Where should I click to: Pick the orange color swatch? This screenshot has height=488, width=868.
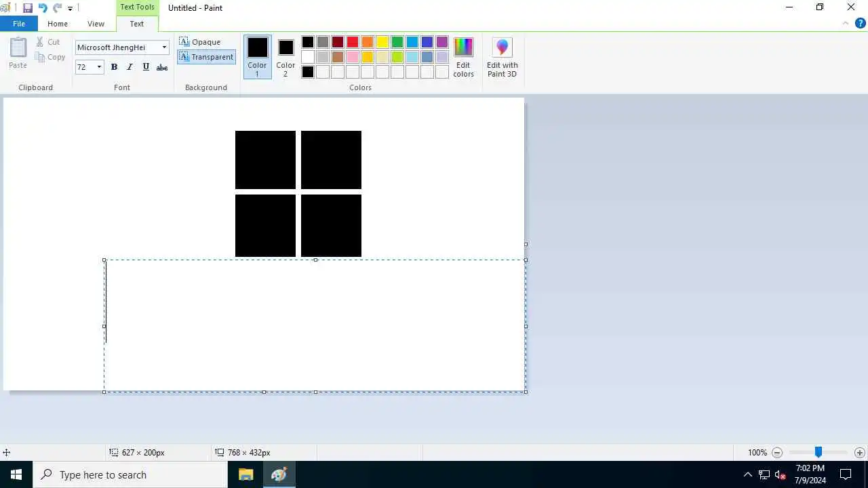coord(368,42)
